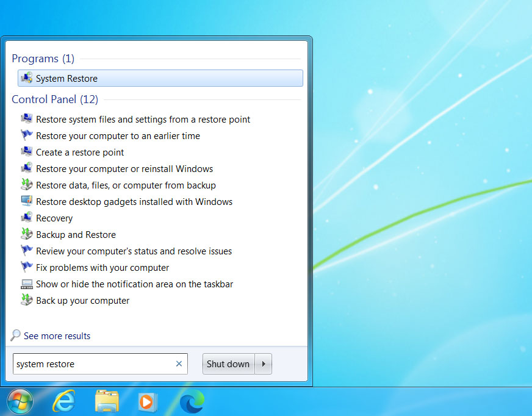Open Windows Media Player from the taskbar
The width and height of the screenshot is (532, 416).
pos(148,402)
